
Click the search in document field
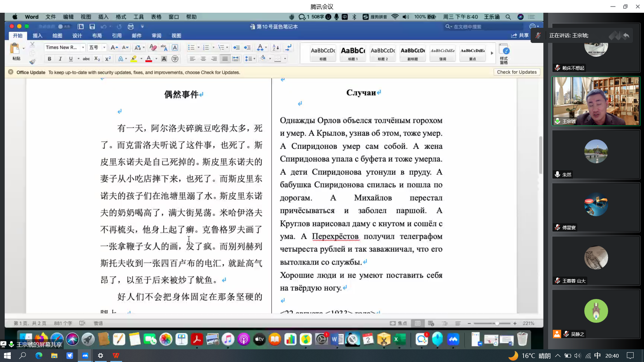(483, 26)
